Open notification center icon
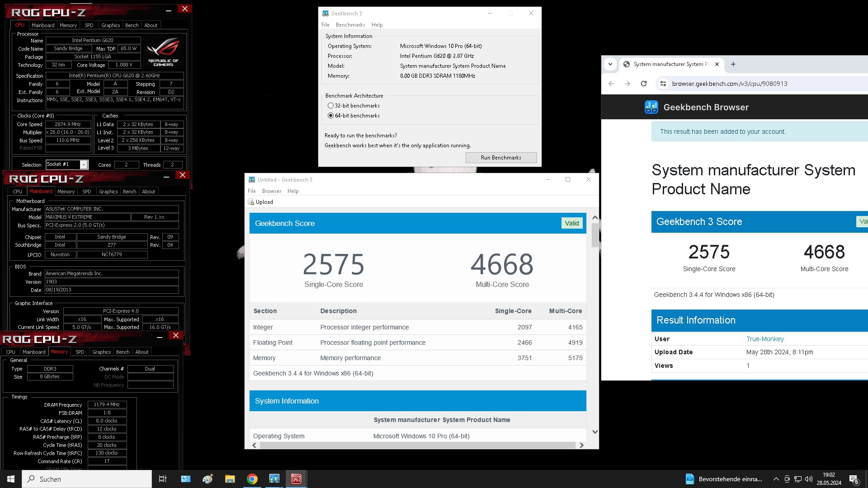Viewport: 868px width, 488px height. coord(854,479)
